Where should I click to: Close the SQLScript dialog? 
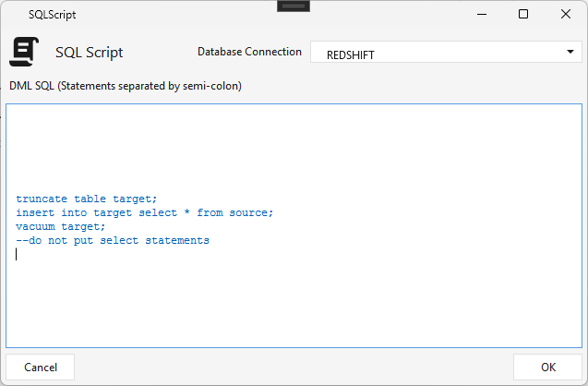(x=566, y=14)
